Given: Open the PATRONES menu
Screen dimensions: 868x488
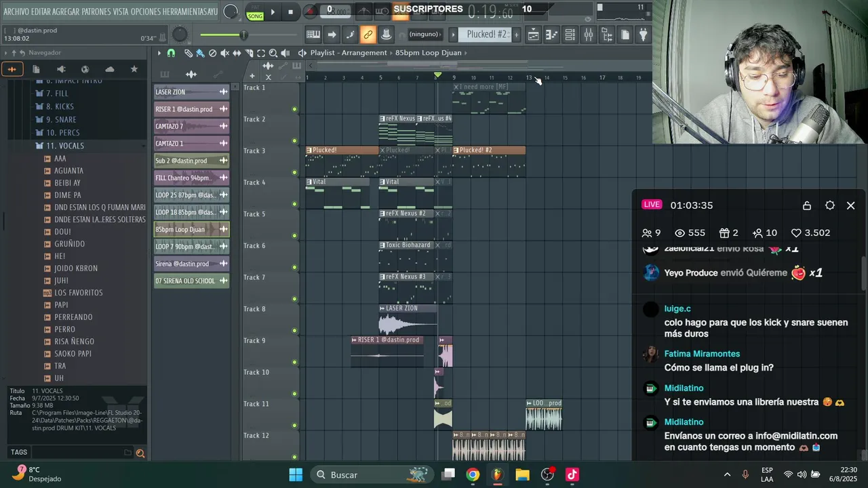Looking at the screenshot, I should [96, 12].
